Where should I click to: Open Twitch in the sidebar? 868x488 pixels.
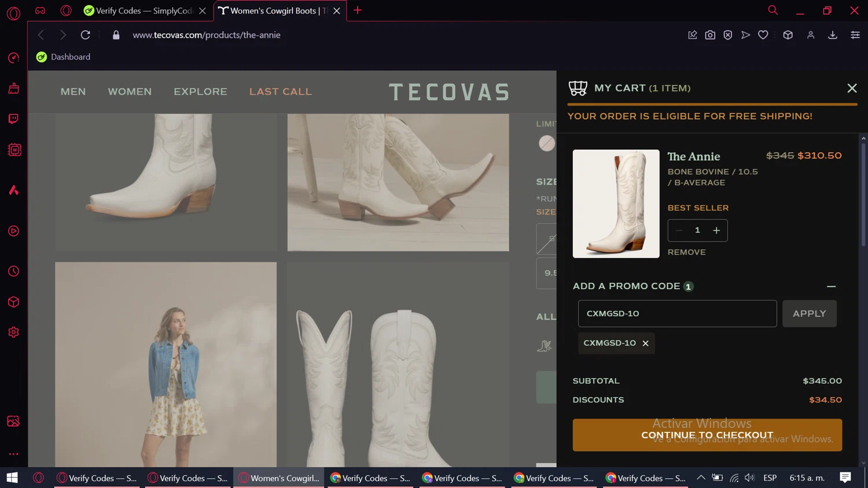[x=13, y=119]
